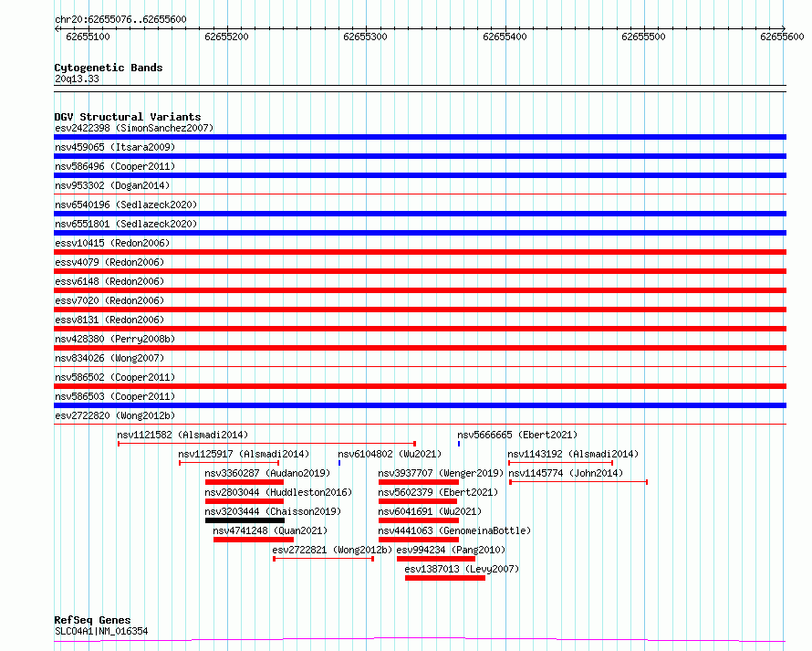Open the nsv6104802 (Wu2021) label
Image resolution: width=812 pixels, height=651 pixels.
tap(390, 454)
